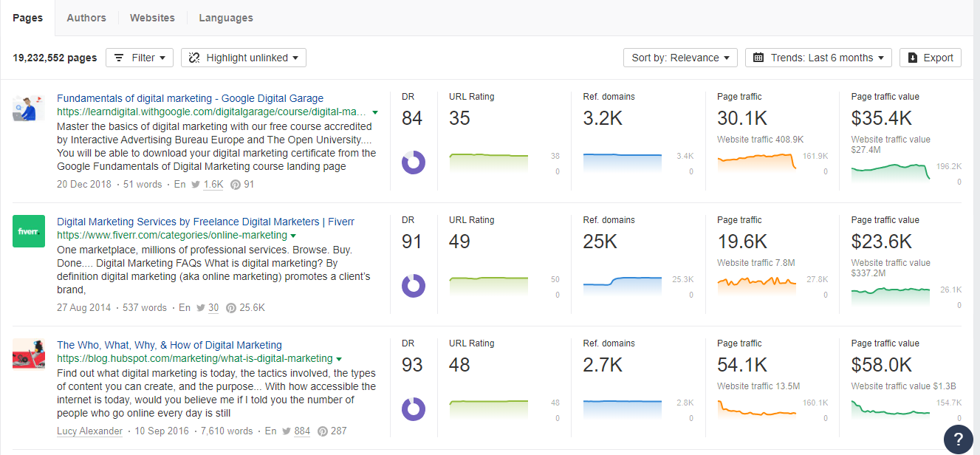Click Twitter icon in the HubSpot result
Screen dimensions: 980x455
point(287,431)
